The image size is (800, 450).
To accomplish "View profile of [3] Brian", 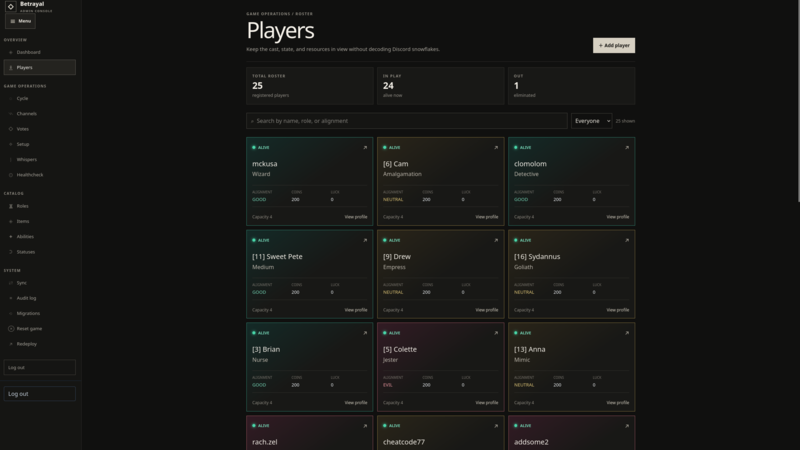I will 356,403.
